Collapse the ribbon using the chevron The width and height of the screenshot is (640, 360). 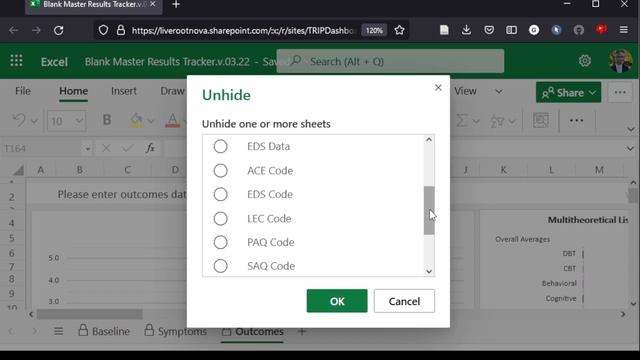click(631, 129)
